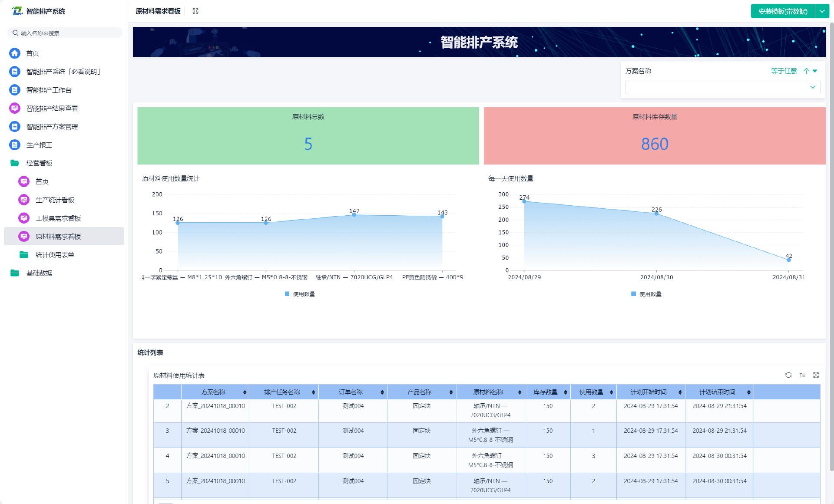
Task: Change 等于任意一个 filter condition
Action: (x=794, y=71)
